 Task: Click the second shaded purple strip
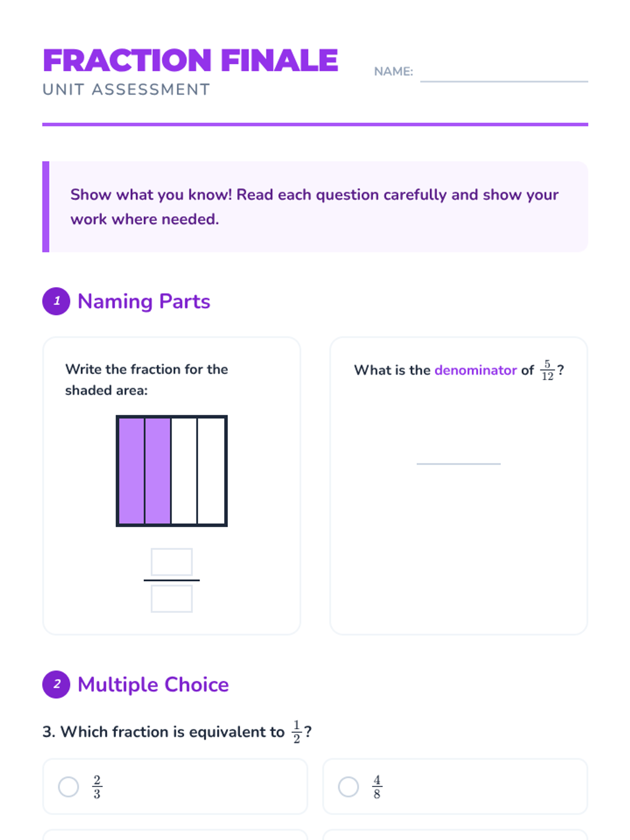pyautogui.click(x=158, y=471)
